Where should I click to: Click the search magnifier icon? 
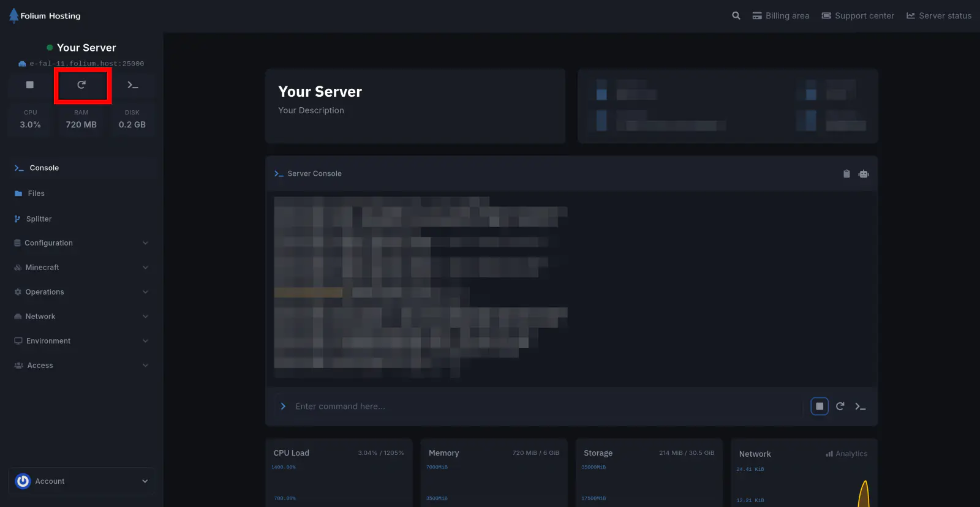pyautogui.click(x=736, y=16)
